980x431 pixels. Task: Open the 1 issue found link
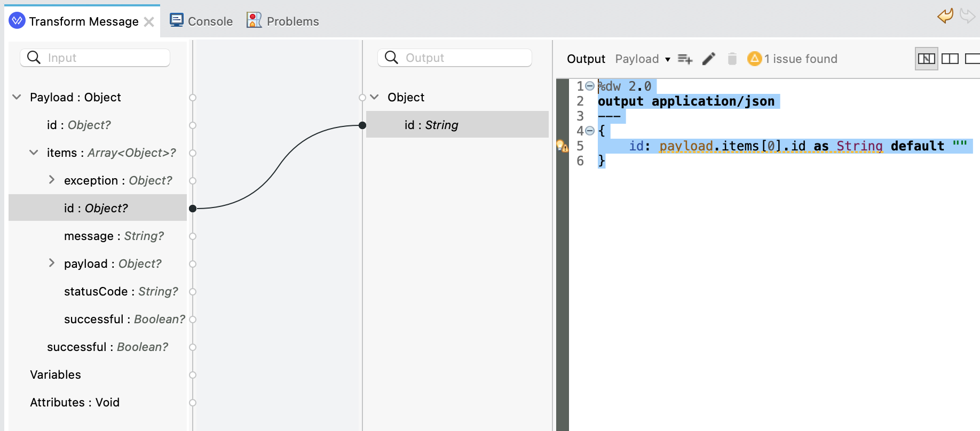[x=800, y=59]
